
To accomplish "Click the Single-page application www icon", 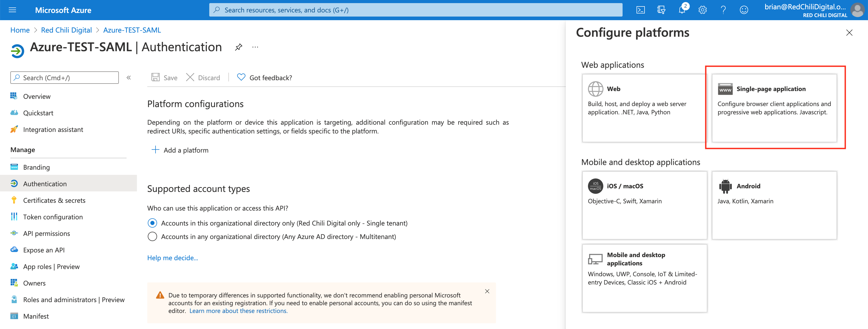I will coord(725,89).
